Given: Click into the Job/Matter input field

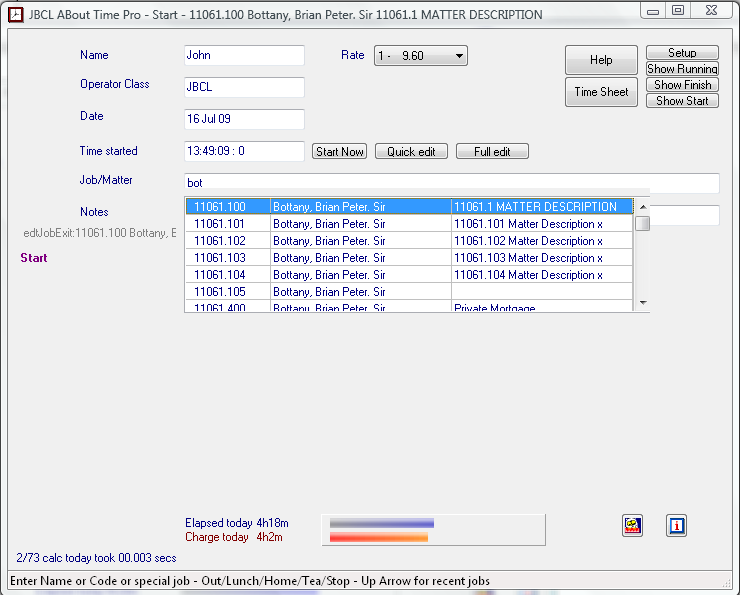Looking at the screenshot, I should (451, 184).
